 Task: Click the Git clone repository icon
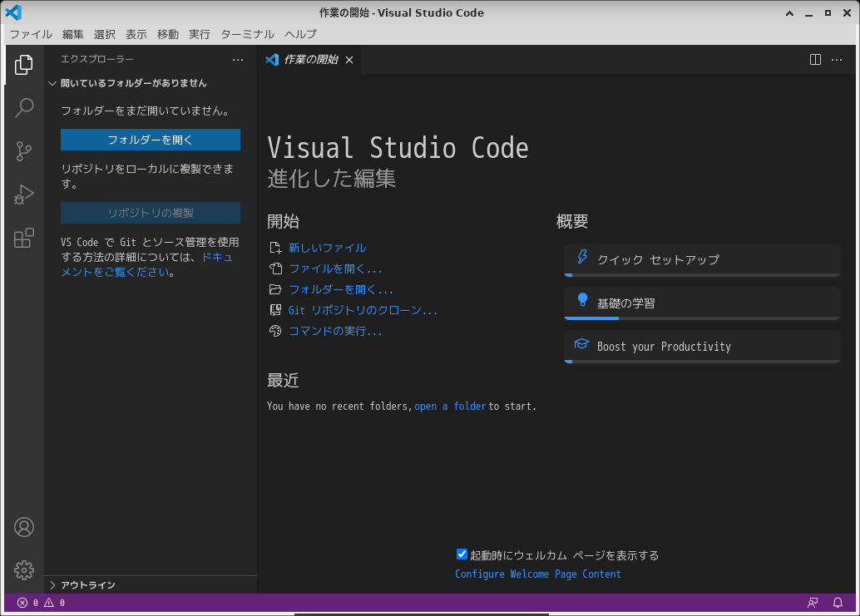coord(275,311)
